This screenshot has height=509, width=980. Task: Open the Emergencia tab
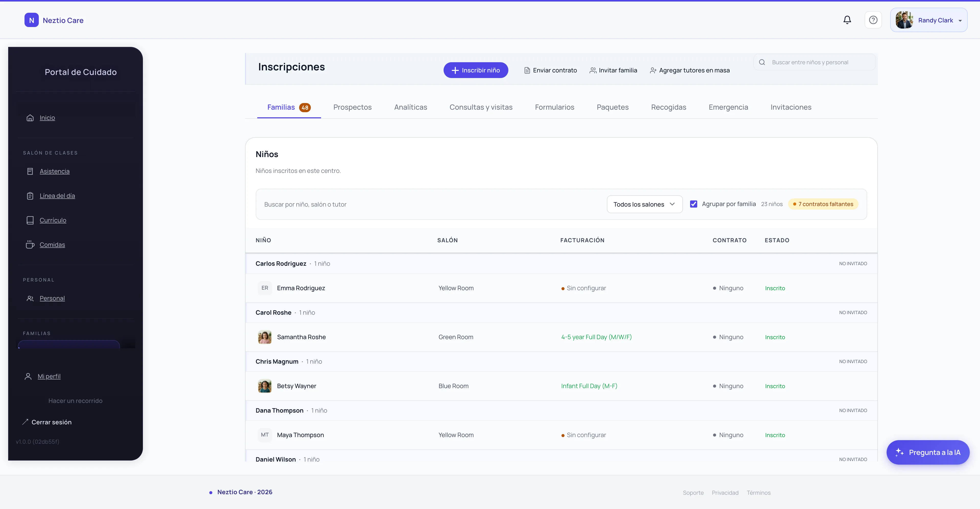[x=728, y=107]
